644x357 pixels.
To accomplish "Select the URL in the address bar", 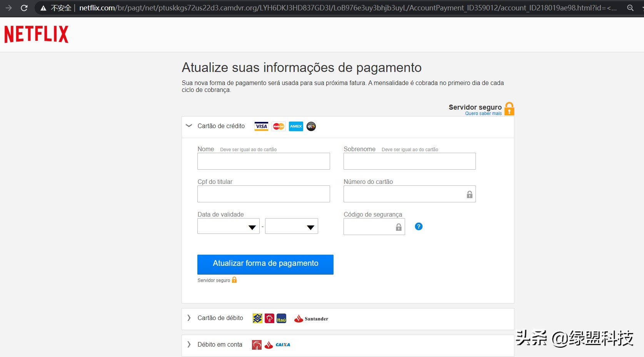I will click(348, 8).
